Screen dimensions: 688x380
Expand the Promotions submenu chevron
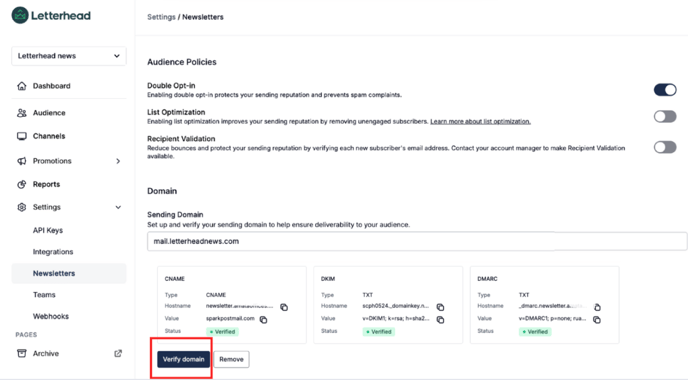pyautogui.click(x=118, y=161)
